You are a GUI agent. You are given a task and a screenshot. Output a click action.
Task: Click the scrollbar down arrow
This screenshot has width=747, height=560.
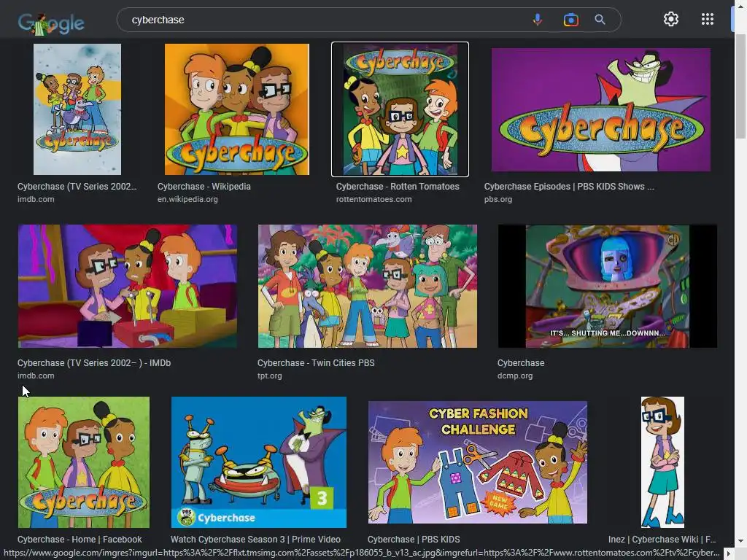click(741, 542)
